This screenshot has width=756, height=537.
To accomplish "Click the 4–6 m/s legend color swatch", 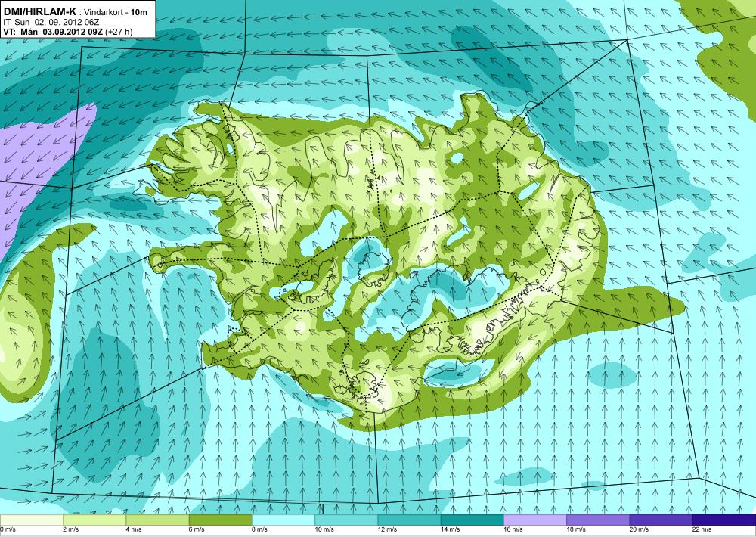I will (157, 520).
